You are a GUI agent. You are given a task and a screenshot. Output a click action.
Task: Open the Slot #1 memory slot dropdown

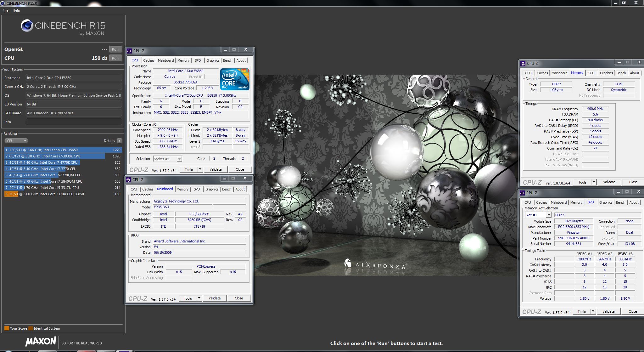538,215
